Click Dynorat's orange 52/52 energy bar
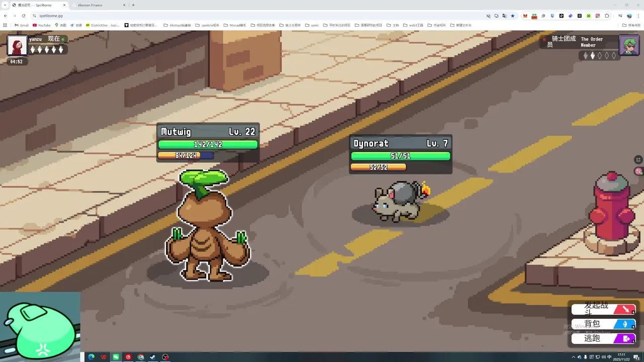This screenshot has width=644, height=362. point(378,167)
